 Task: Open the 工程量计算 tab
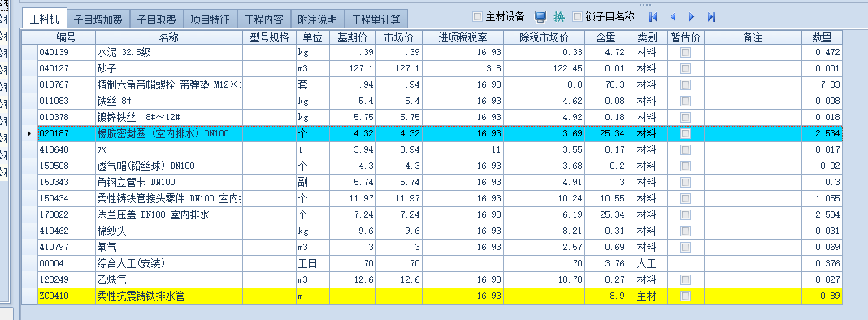[x=376, y=20]
